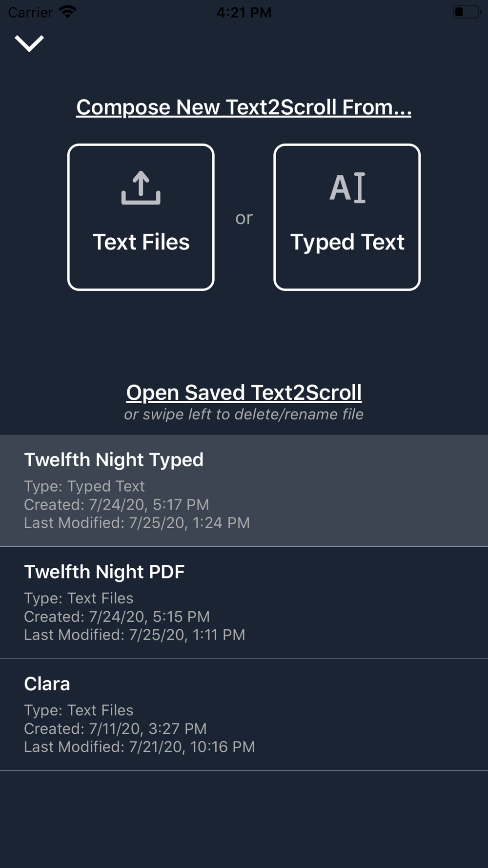Tap the Open Saved Text2Scroll heading
This screenshot has width=488, height=868.
click(244, 393)
